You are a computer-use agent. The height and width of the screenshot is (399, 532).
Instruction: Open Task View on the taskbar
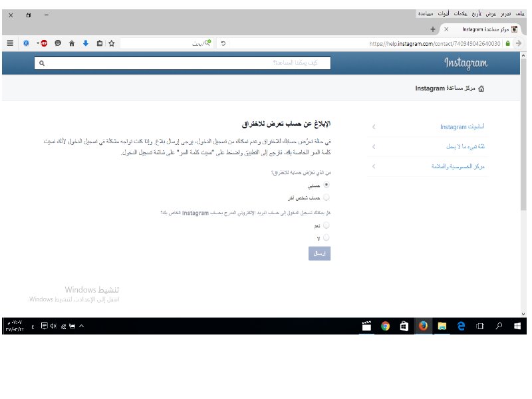479,326
